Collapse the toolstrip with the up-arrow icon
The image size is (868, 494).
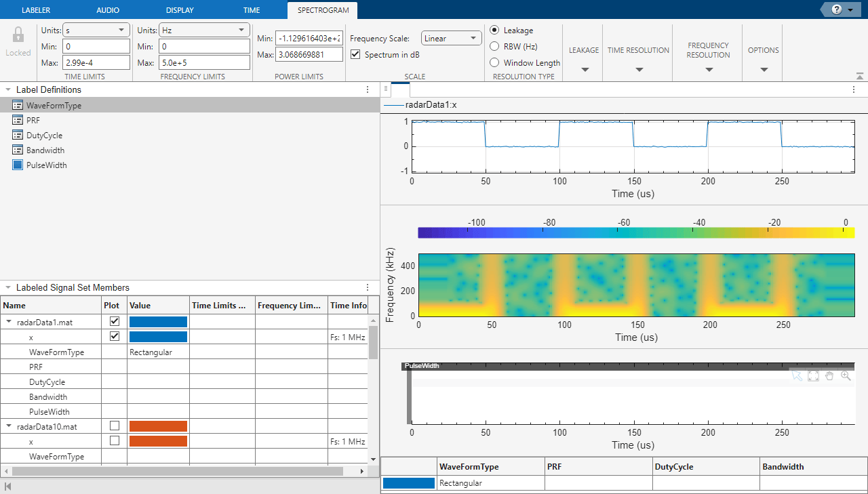pos(861,76)
